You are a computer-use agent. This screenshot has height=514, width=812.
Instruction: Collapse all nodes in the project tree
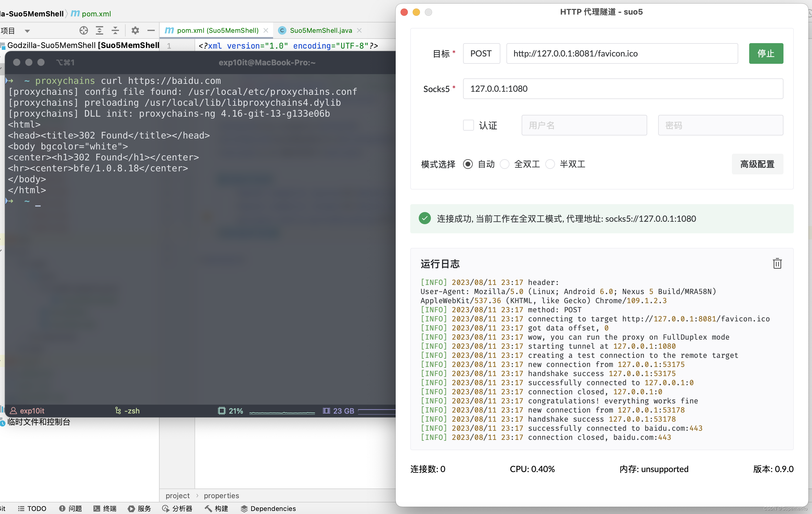click(x=115, y=30)
